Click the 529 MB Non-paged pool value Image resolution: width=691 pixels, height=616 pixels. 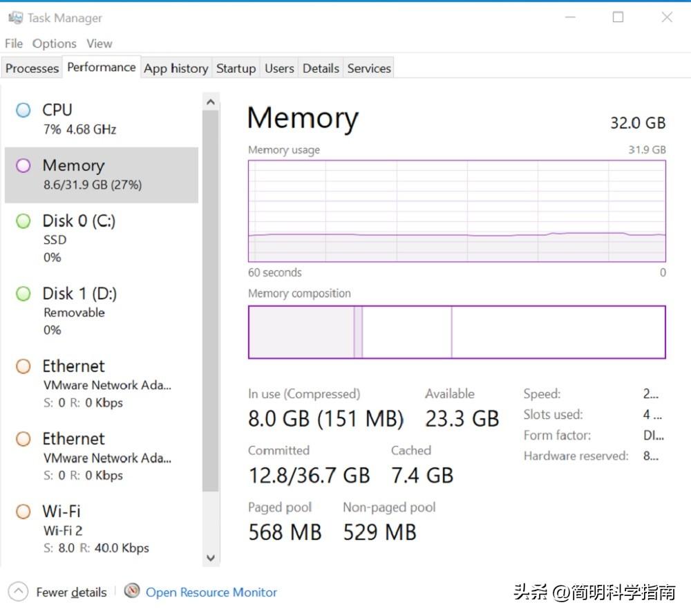click(x=380, y=532)
